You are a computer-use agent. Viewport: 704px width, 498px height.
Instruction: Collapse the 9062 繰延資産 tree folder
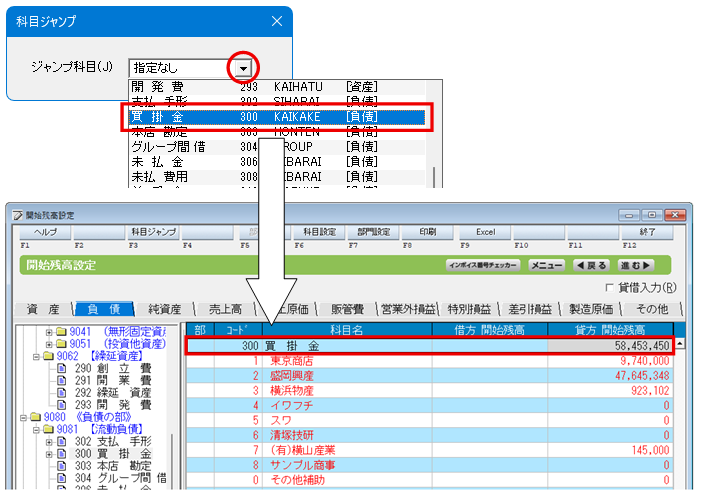(36, 355)
